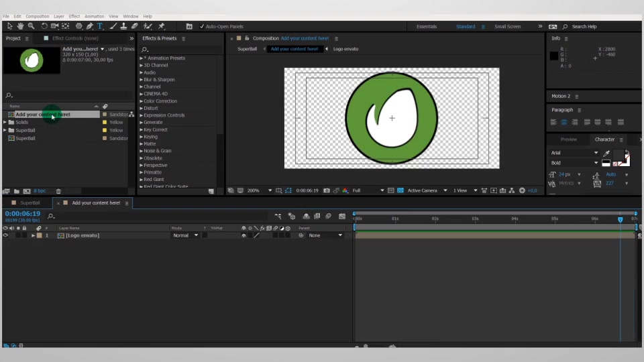
Task: Hide the Logo envato layer visibility
Action: (x=5, y=235)
